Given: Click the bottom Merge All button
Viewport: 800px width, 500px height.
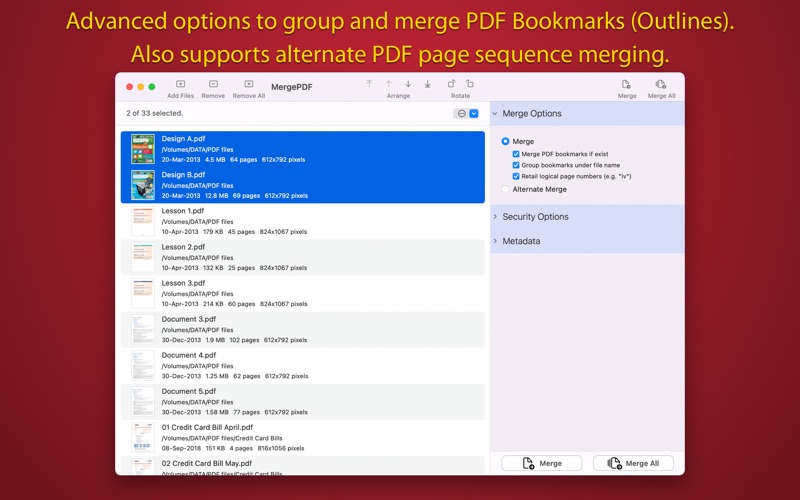Looking at the screenshot, I should (633, 463).
